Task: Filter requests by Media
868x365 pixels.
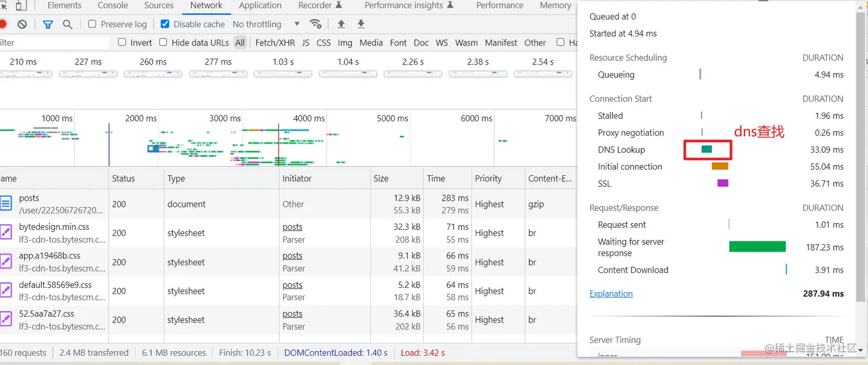Action: coord(371,43)
